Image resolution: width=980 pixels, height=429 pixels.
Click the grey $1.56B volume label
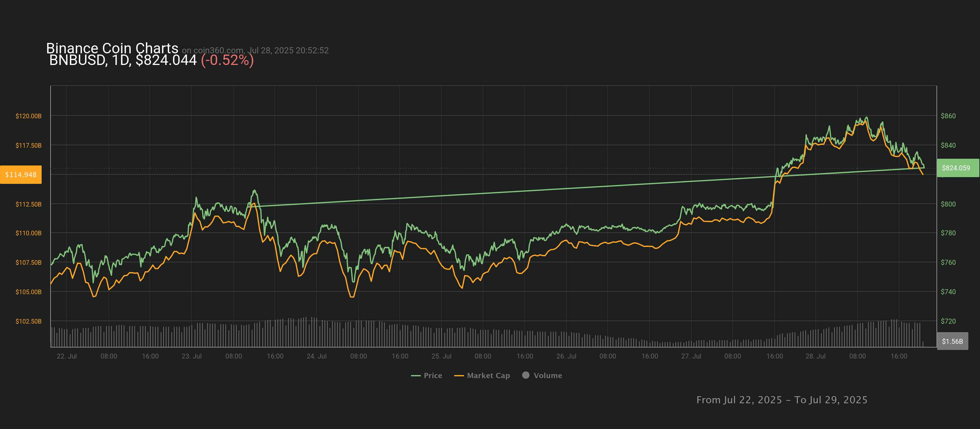click(x=952, y=341)
